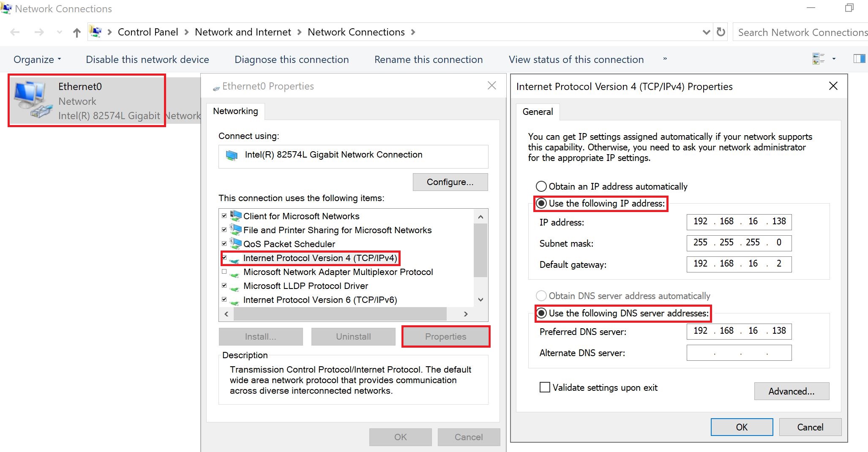868x452 pixels.
Task: Click the preview pane toggle icon
Action: tap(858, 59)
